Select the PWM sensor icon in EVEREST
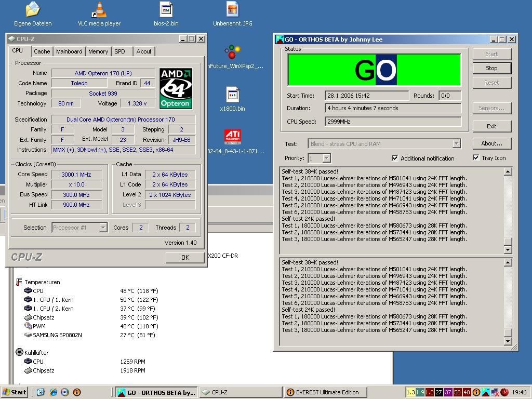Screen dimensions: 532x399 (x=28, y=326)
